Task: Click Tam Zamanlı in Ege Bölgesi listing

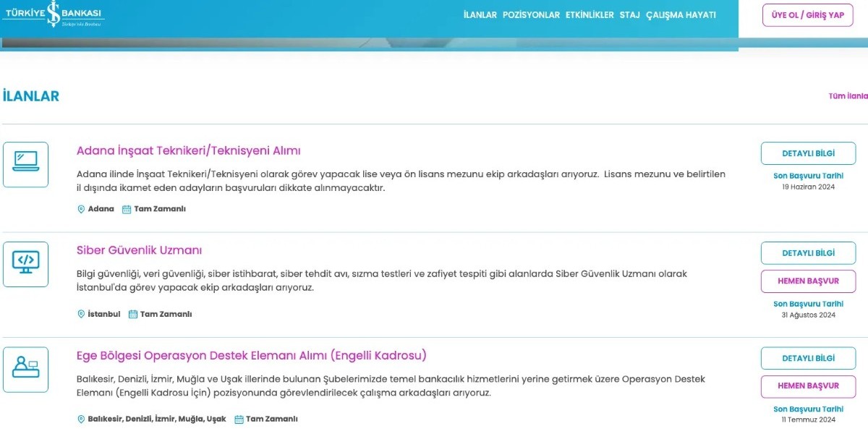Action: (271, 419)
